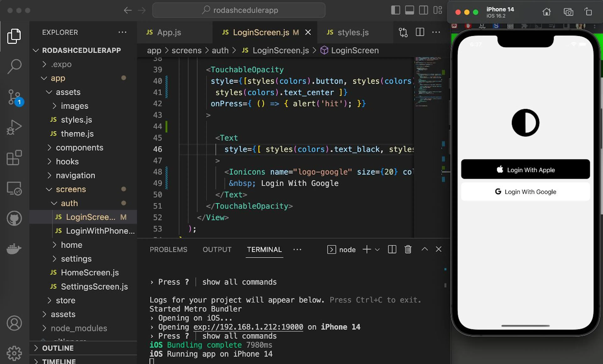Viewport: 603px width, 364px height.
Task: Create a new terminal with plus icon
Action: click(367, 249)
